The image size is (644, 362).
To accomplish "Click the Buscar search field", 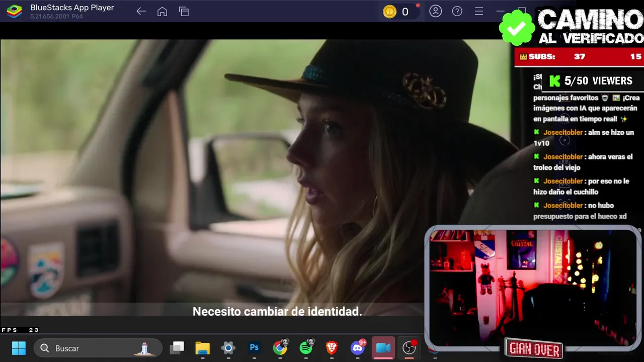I will tap(98, 348).
